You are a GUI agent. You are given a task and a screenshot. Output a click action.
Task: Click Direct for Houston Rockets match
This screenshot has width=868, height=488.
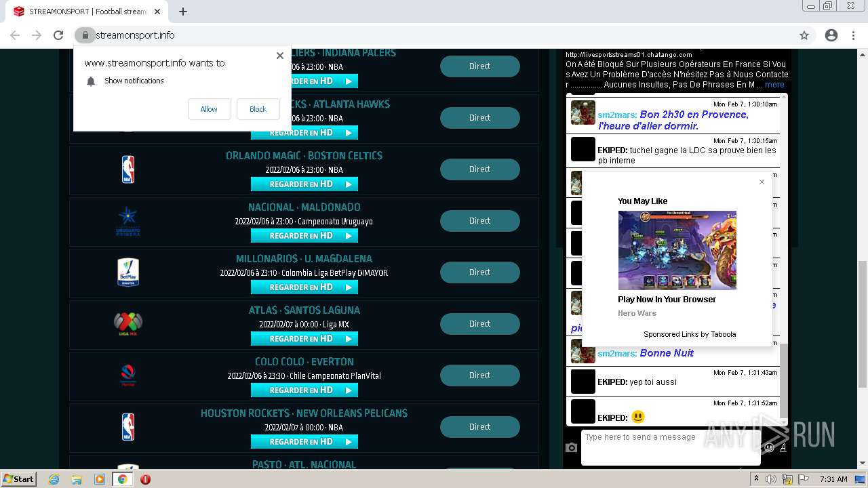(x=479, y=427)
